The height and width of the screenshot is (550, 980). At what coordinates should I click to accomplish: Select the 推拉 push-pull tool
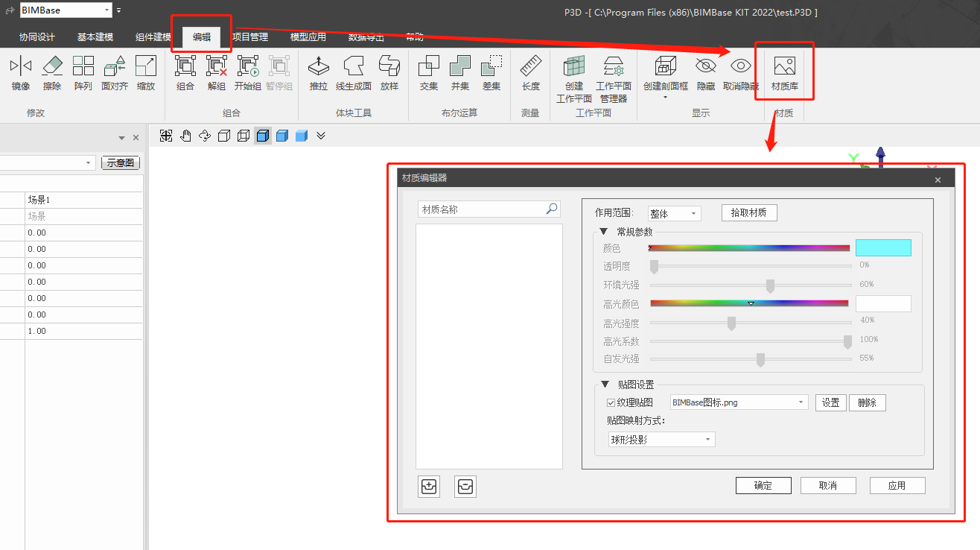[x=319, y=72]
